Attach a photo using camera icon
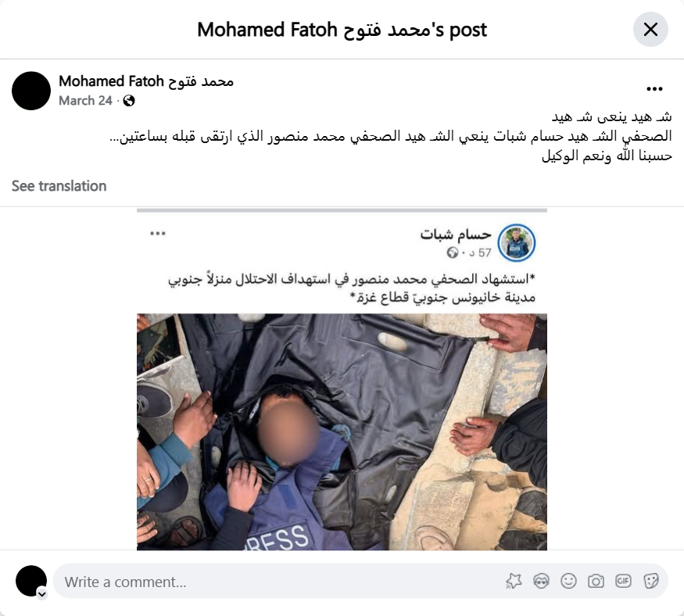Image resolution: width=684 pixels, height=616 pixels. (596, 581)
